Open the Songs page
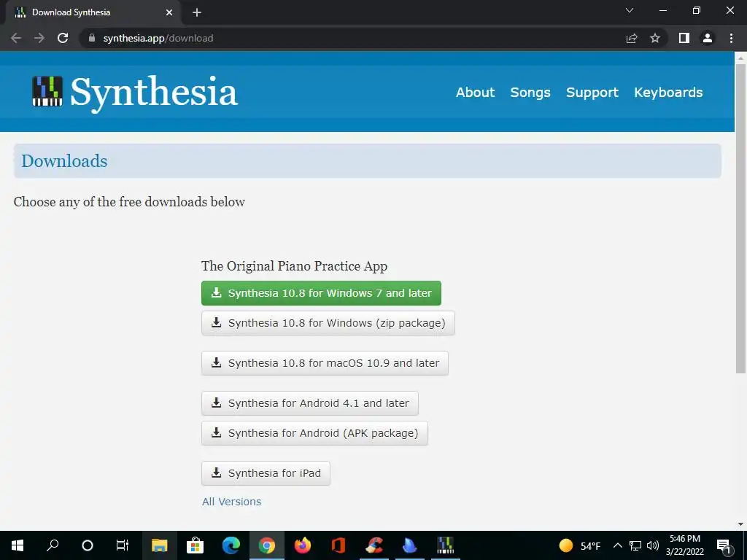 (530, 93)
